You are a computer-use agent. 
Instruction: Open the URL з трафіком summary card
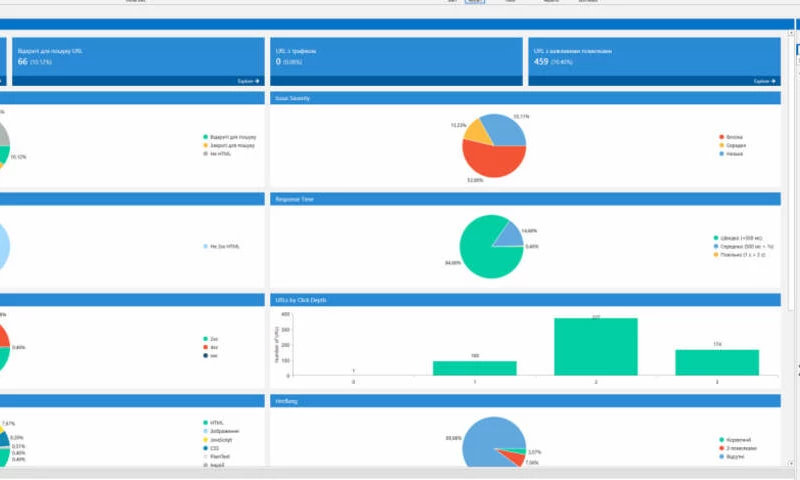pos(396,62)
